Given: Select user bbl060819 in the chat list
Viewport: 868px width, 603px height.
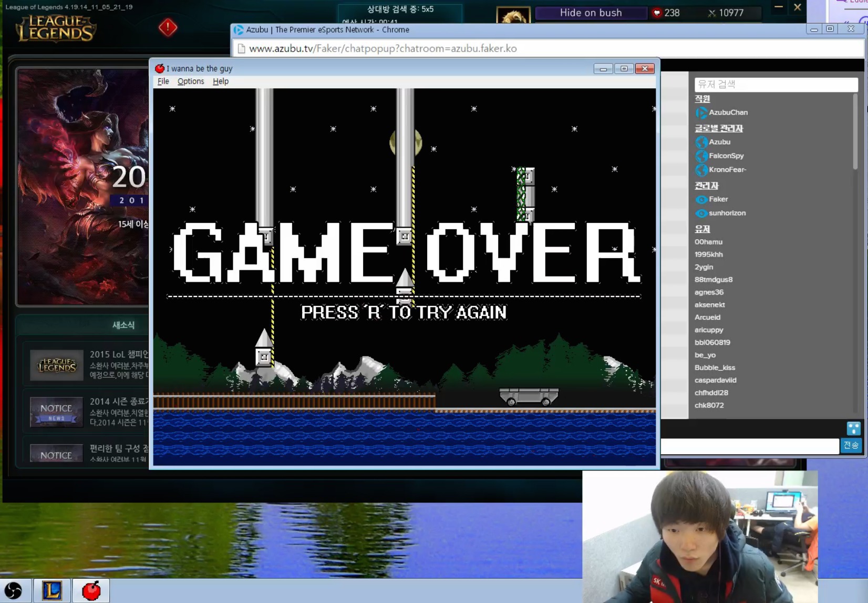Looking at the screenshot, I should coord(712,343).
